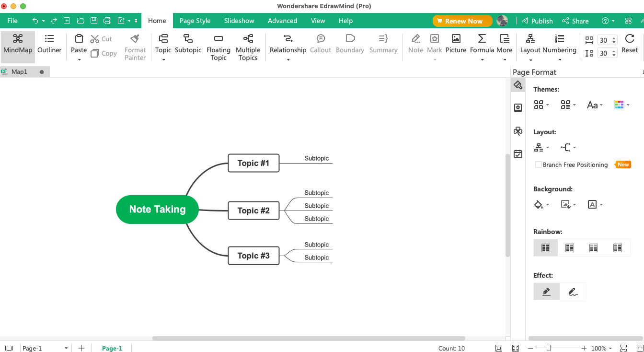Open the connector style dropdown
644x352 pixels.
(x=568, y=148)
